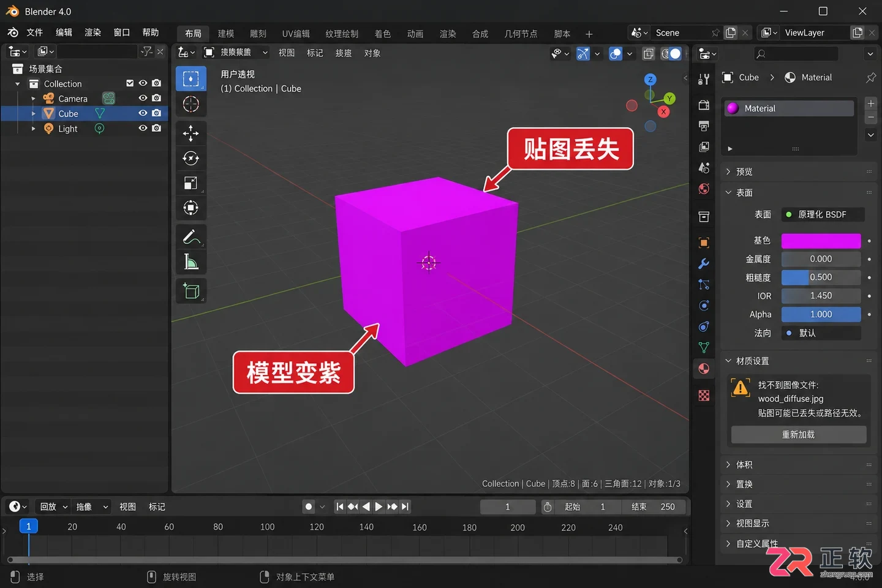Expand the Cube tree item
This screenshot has width=882, height=588.
(x=33, y=114)
